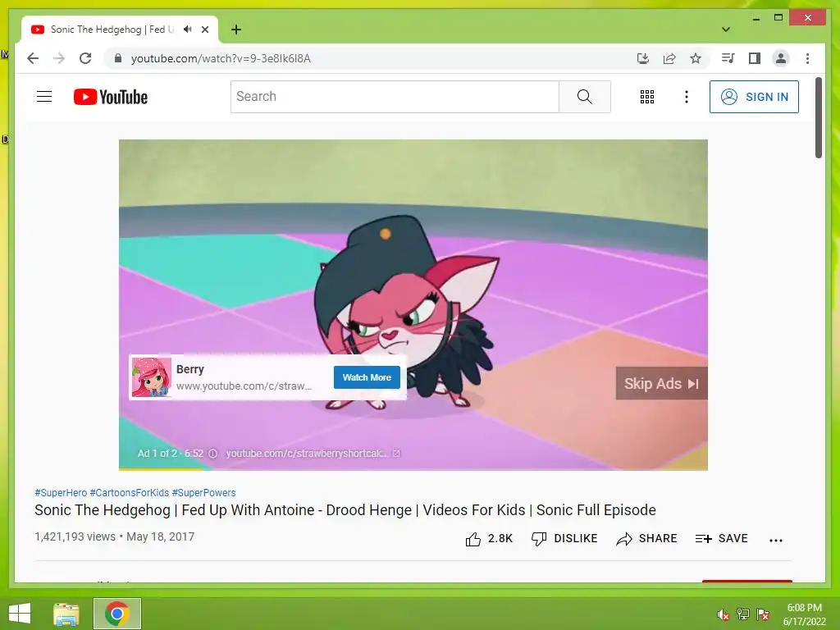Click the muted volume tray icon
Image resolution: width=840 pixels, height=630 pixels.
click(724, 614)
